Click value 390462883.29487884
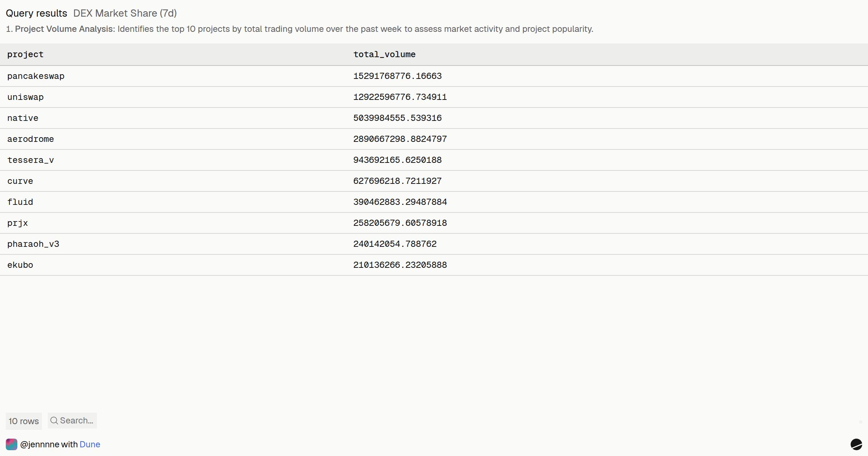This screenshot has height=456, width=868. tap(400, 202)
